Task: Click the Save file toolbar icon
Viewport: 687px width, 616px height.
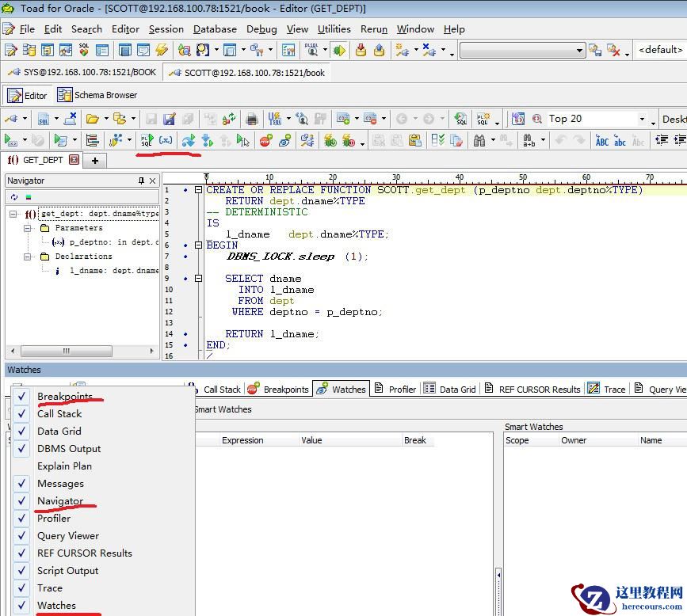Action: (x=151, y=119)
